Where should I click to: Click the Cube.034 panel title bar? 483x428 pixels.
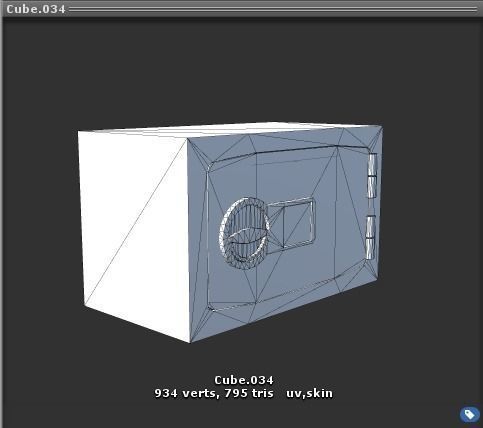tap(242, 9)
